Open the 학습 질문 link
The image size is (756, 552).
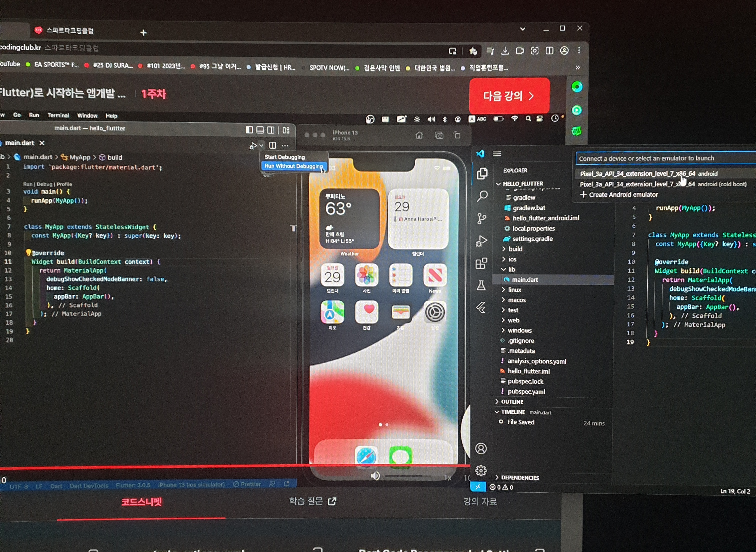tap(313, 501)
